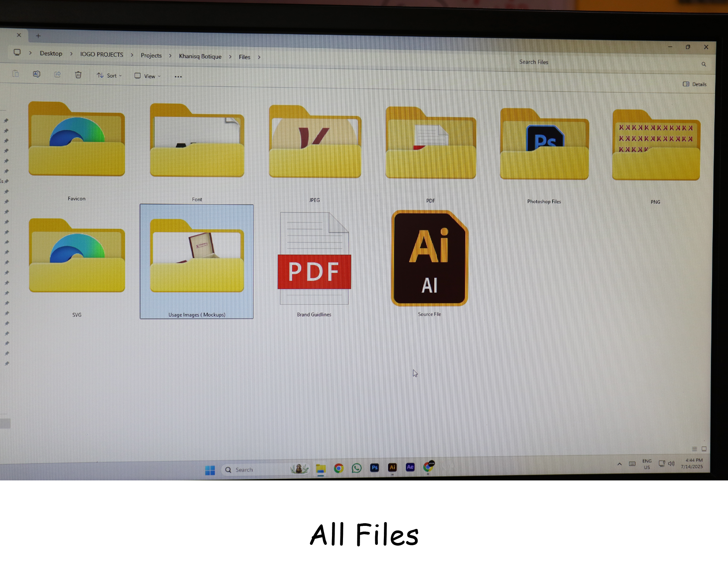Open second Chrome profile icon on taskbar
Image resolution: width=728 pixels, height=585 pixels.
click(x=429, y=466)
